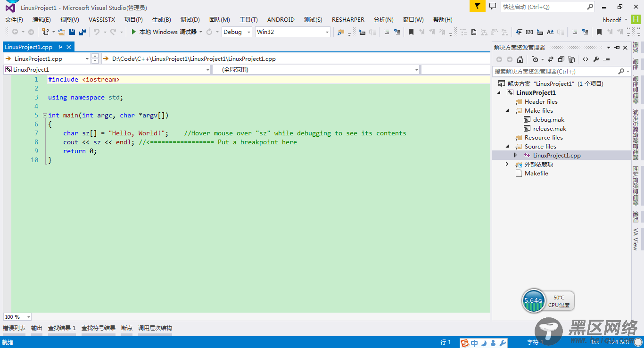This screenshot has height=348, width=644.
Task: Select Makefile in Solution Explorer
Action: [537, 173]
